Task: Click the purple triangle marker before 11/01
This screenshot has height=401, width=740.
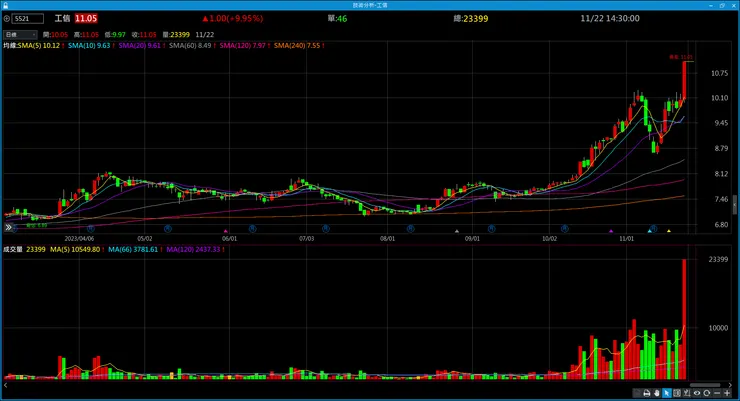Action: tap(611, 231)
